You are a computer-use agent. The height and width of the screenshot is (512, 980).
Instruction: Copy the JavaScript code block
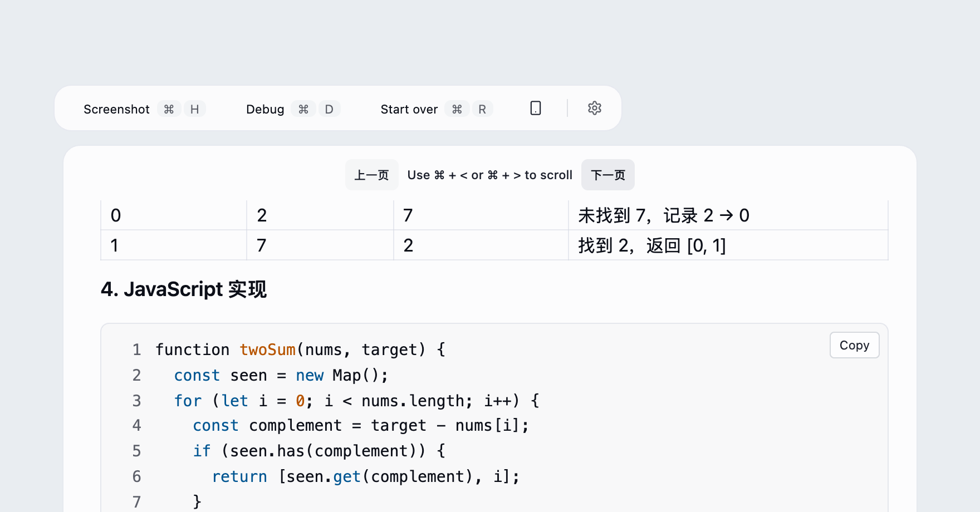855,345
